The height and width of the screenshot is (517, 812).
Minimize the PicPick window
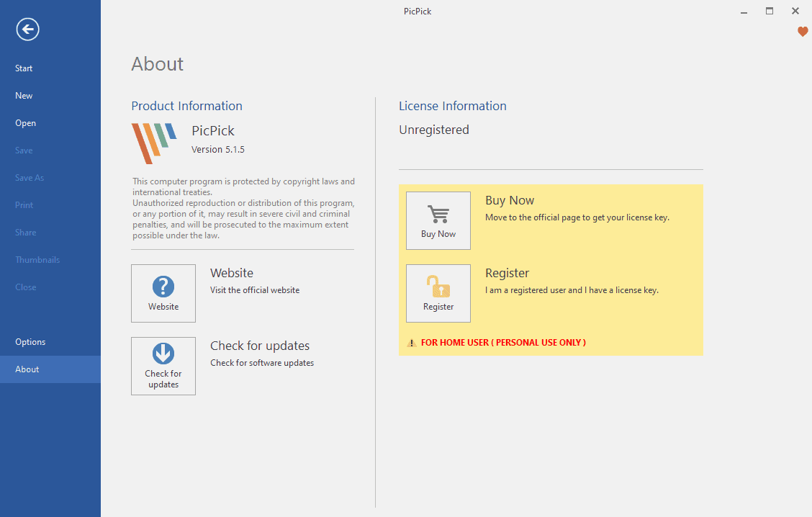[x=744, y=12]
